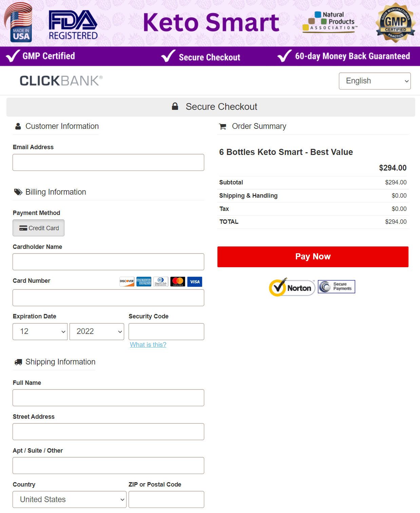This screenshot has height=513, width=420.
Task: Click into the Card Number field
Action: pyautogui.click(x=108, y=298)
